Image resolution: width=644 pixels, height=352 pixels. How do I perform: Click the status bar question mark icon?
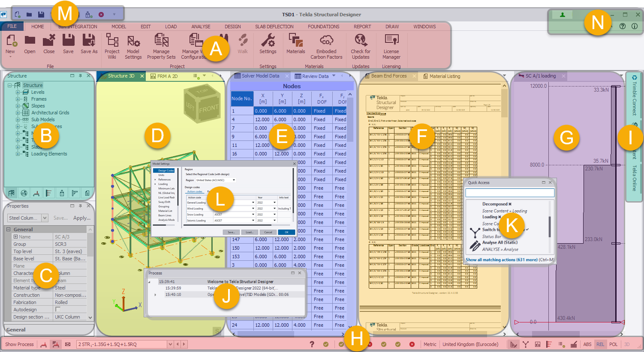coord(312,344)
